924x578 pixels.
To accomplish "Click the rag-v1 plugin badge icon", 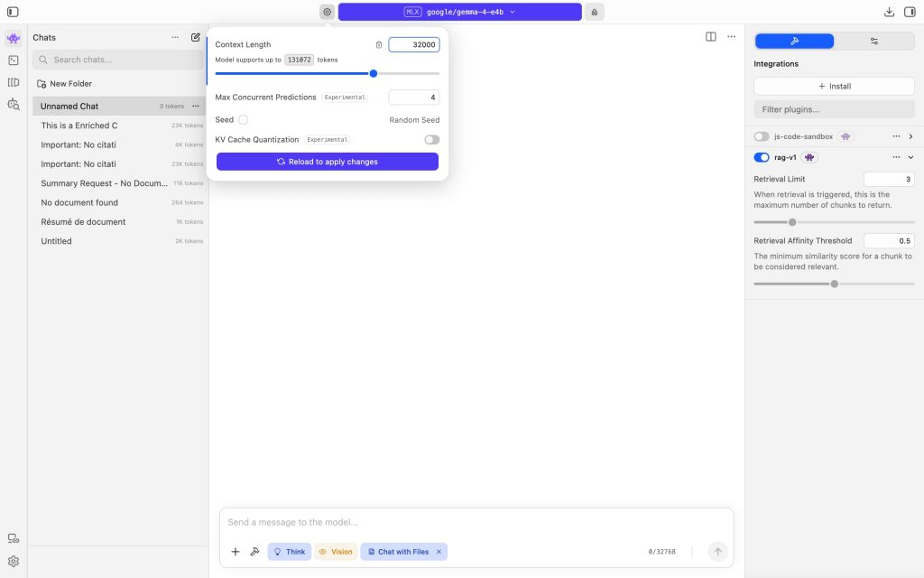I will 809,157.
